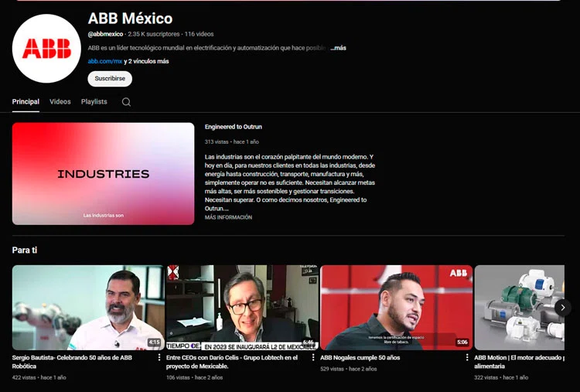Screen dimensions: 580x392
Task: Switch to the Videos tab
Action: (60, 102)
